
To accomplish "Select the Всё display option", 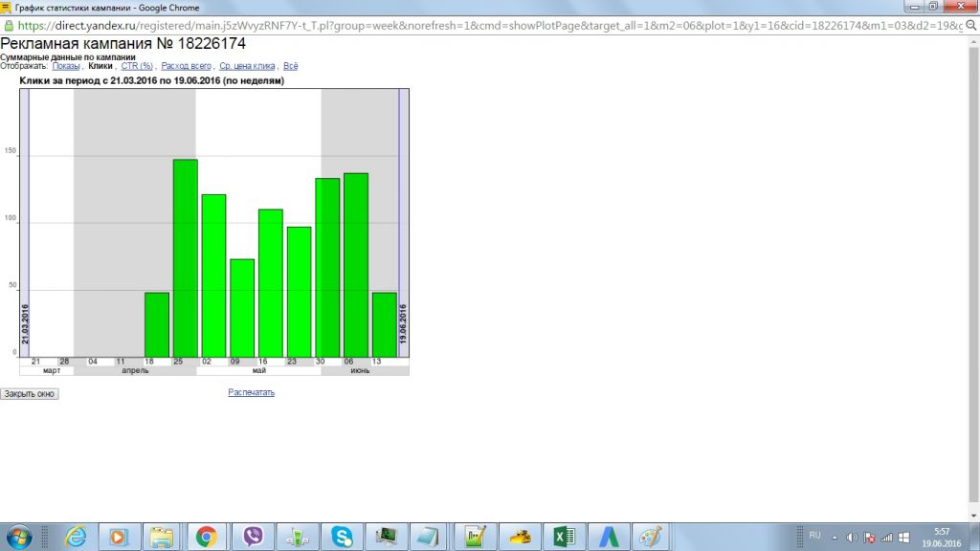I will point(291,66).
